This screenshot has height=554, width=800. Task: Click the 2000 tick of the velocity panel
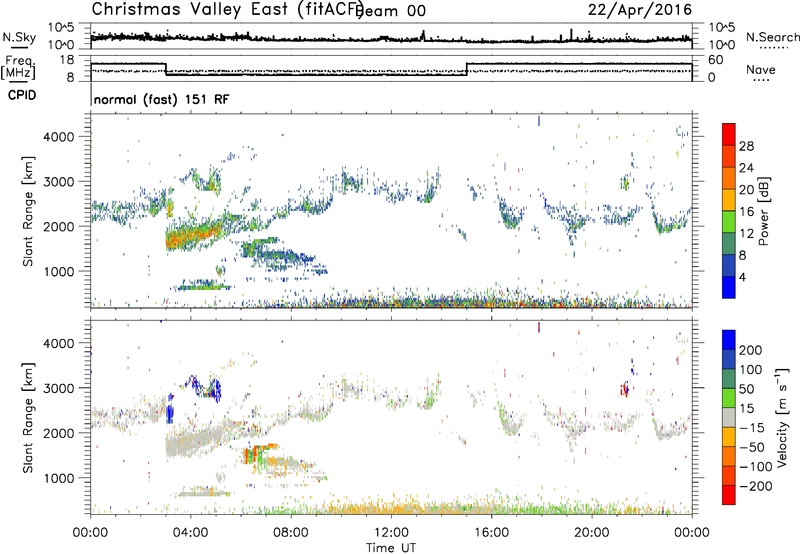tap(58, 433)
